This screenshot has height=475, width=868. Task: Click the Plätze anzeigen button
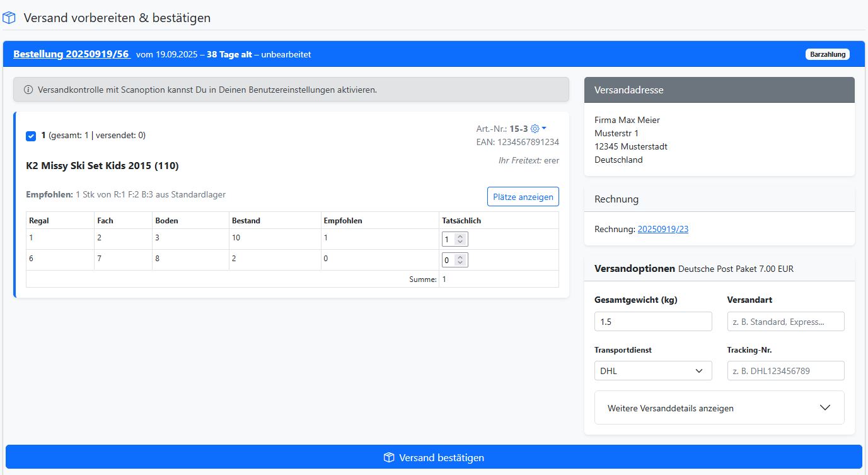(523, 197)
